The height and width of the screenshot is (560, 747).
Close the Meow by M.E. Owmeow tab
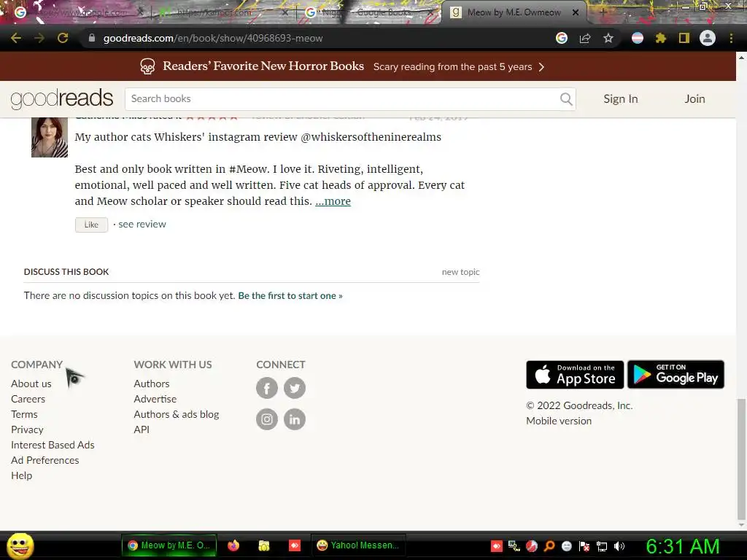576,13
